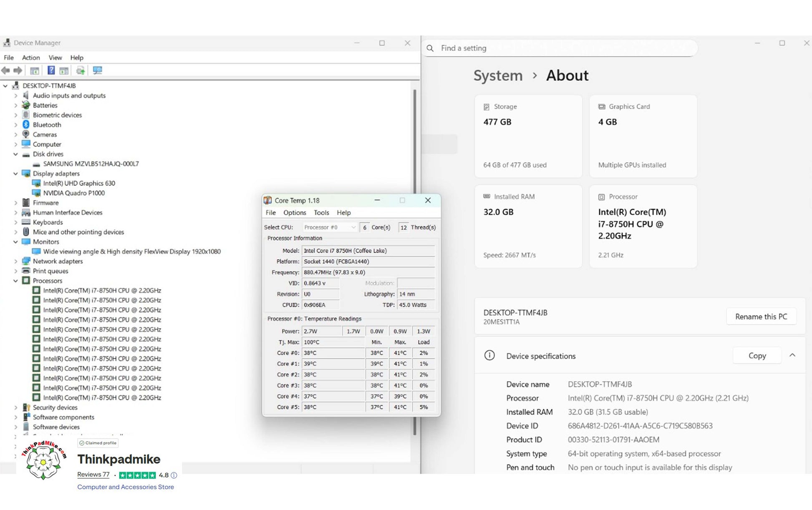Open the Action menu in Device Manager
The image size is (812, 510).
[31, 58]
